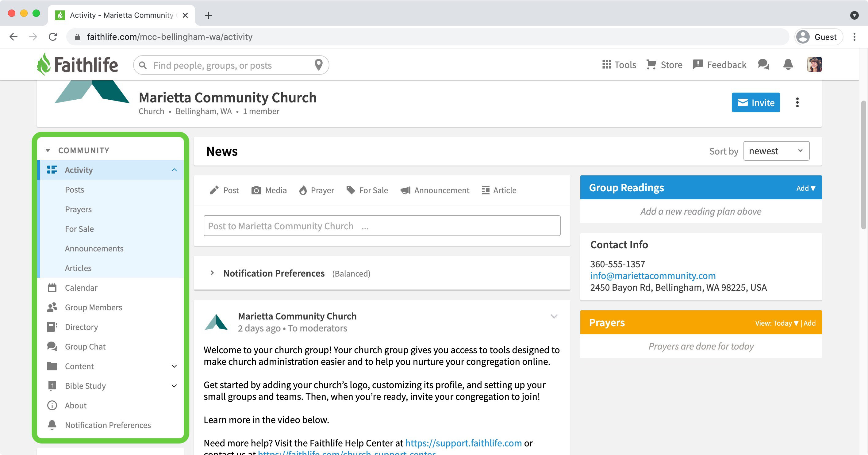Choose the Post pencil option

tap(224, 190)
